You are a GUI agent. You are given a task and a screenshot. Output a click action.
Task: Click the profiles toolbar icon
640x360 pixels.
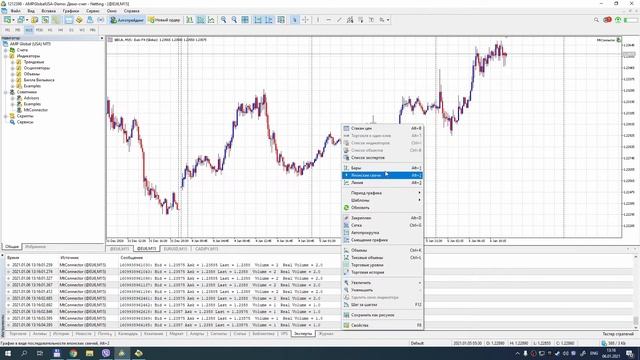click(21, 20)
